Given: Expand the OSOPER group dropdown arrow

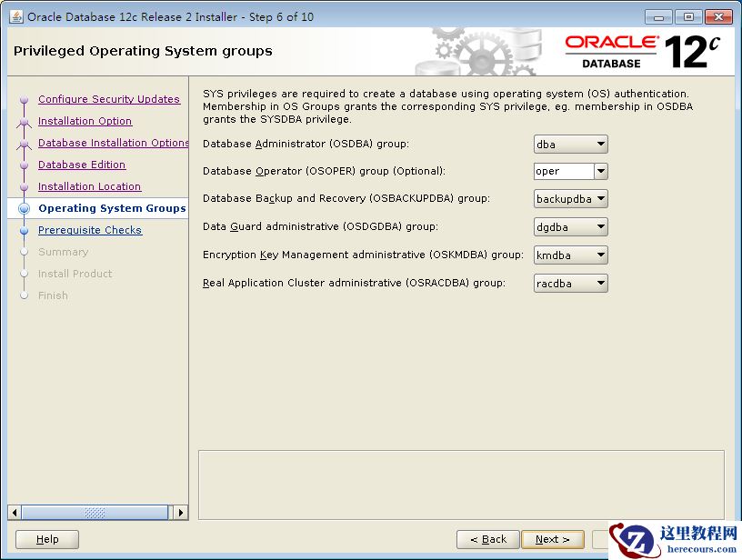Looking at the screenshot, I should [x=600, y=171].
